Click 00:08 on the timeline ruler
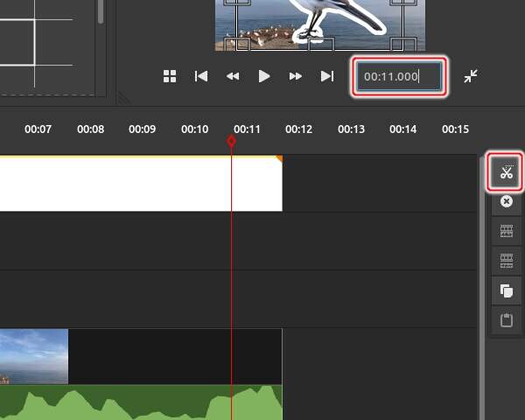 90,129
